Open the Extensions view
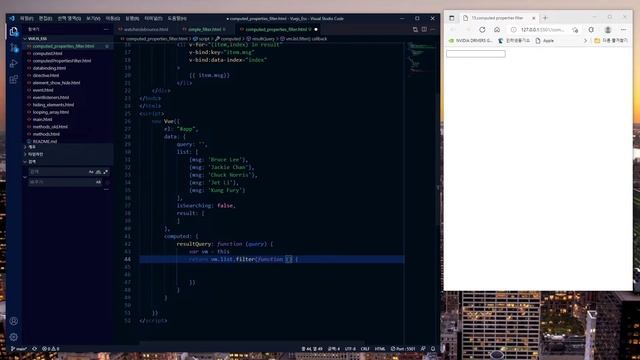Screen dimensions: 640x360 tap(13, 79)
